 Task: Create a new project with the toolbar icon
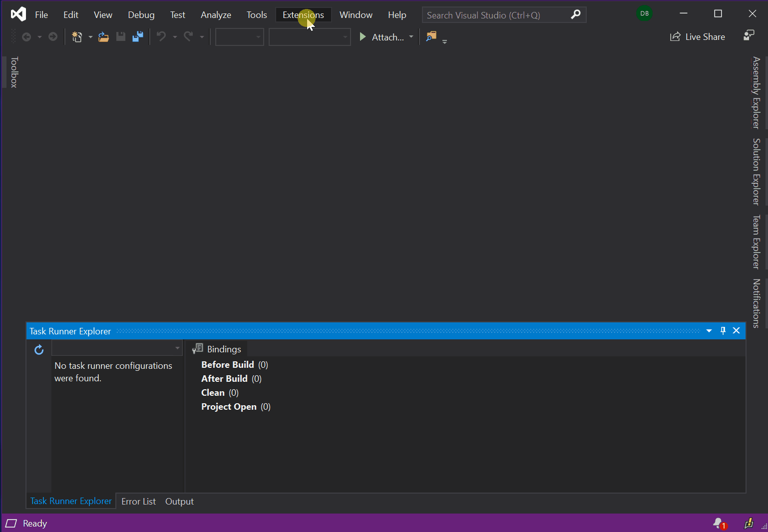77,37
